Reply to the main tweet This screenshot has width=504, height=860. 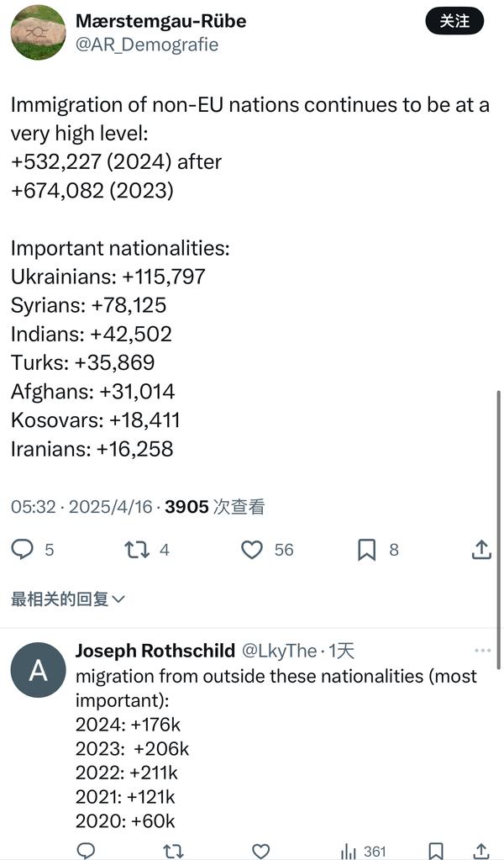pos(23,550)
